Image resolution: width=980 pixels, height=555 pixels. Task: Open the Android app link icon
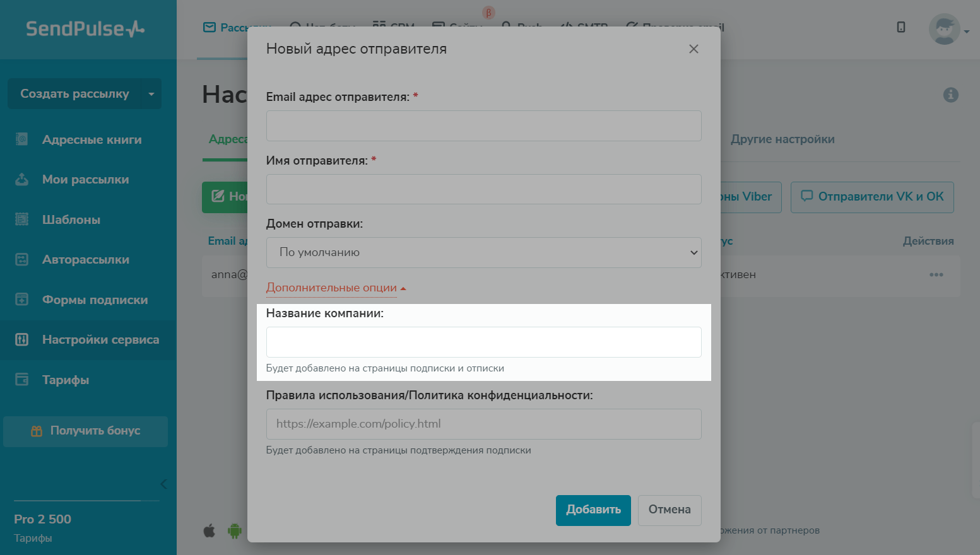(235, 531)
